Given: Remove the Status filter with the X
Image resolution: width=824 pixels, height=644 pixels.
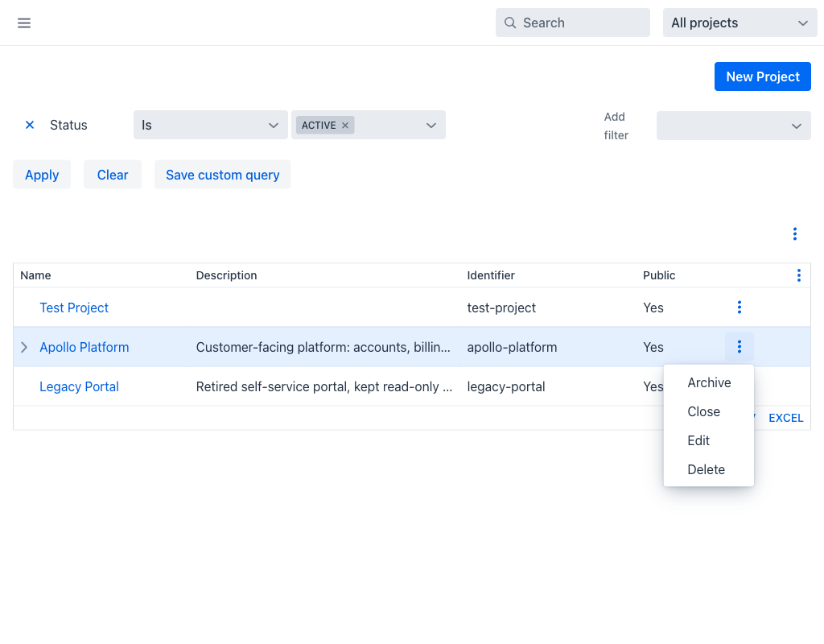Looking at the screenshot, I should (30, 125).
